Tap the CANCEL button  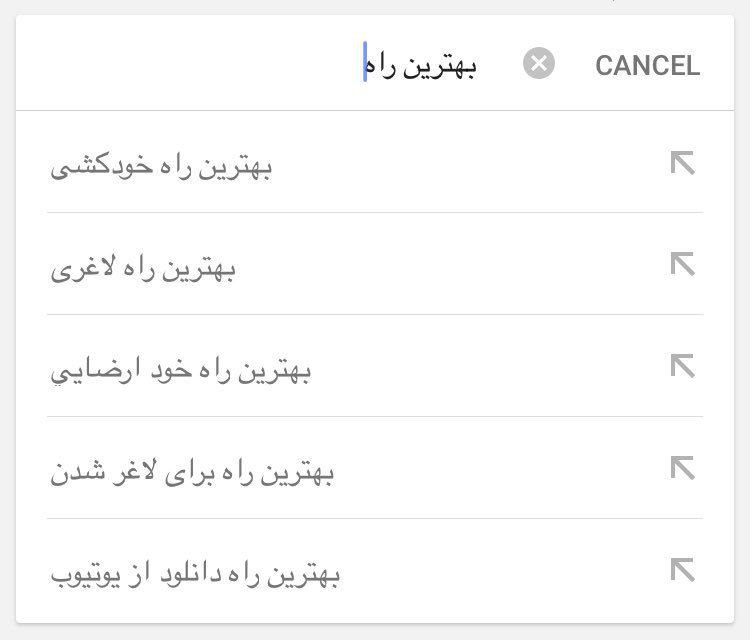647,66
